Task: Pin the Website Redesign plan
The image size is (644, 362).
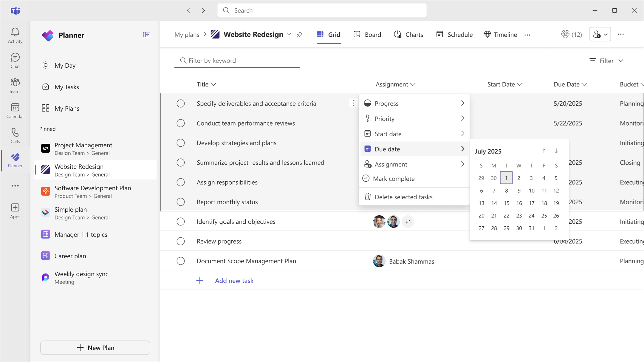Action: tap(300, 35)
